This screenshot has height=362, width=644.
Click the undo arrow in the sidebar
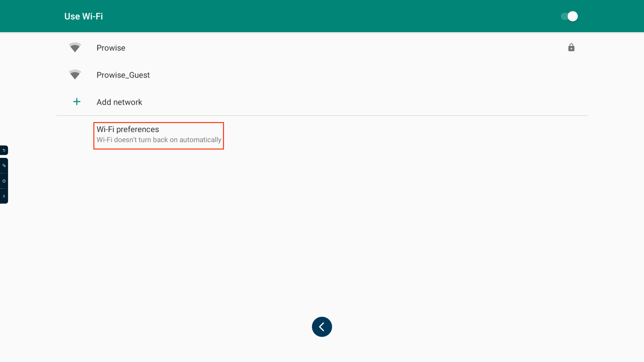pyautogui.click(x=4, y=150)
